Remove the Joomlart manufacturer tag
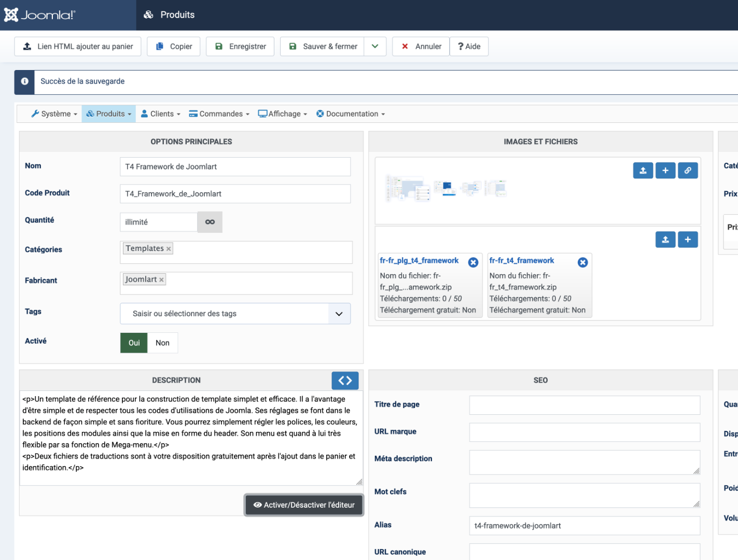The image size is (738, 560). 161,280
